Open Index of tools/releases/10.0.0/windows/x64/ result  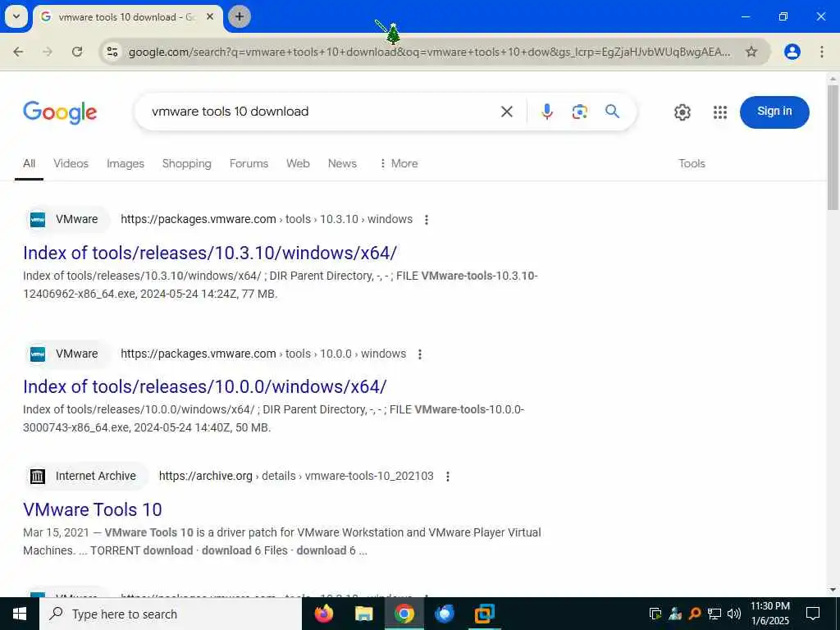[x=204, y=386]
